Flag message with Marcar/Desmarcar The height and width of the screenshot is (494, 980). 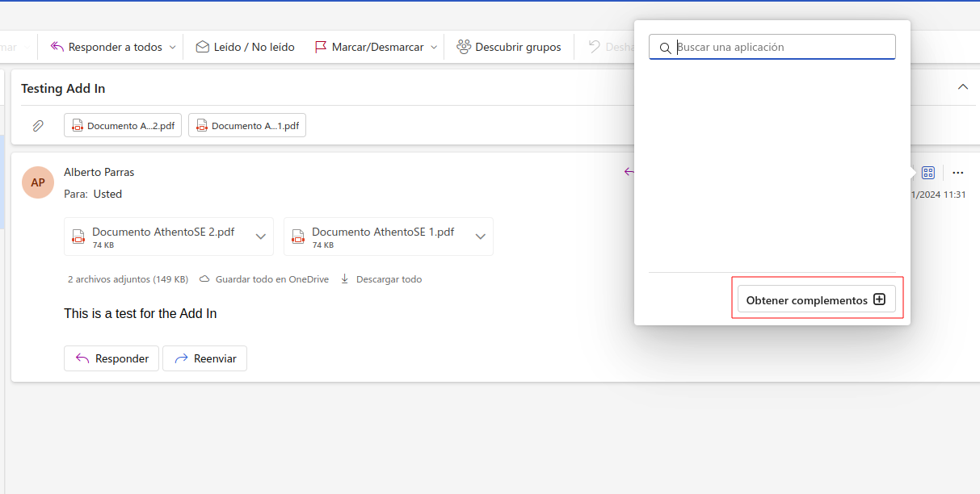[368, 47]
